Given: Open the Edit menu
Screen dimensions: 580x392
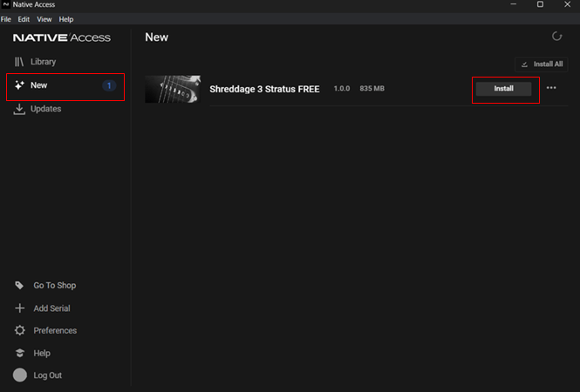Looking at the screenshot, I should 24,19.
